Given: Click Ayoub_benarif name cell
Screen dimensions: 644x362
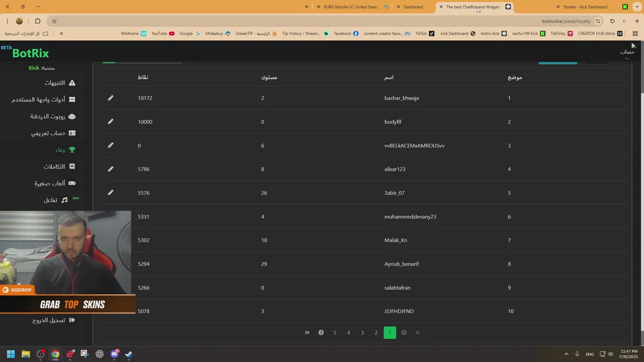Looking at the screenshot, I should (401, 264).
